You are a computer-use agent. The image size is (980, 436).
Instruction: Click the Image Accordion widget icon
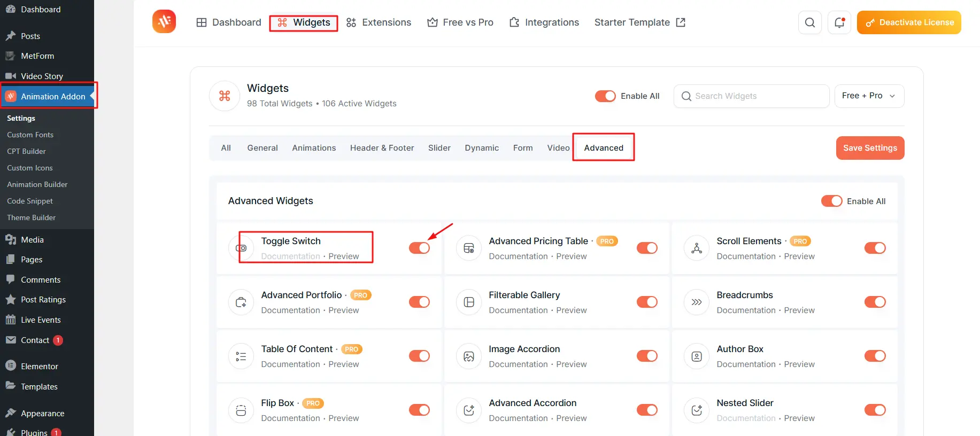click(469, 356)
